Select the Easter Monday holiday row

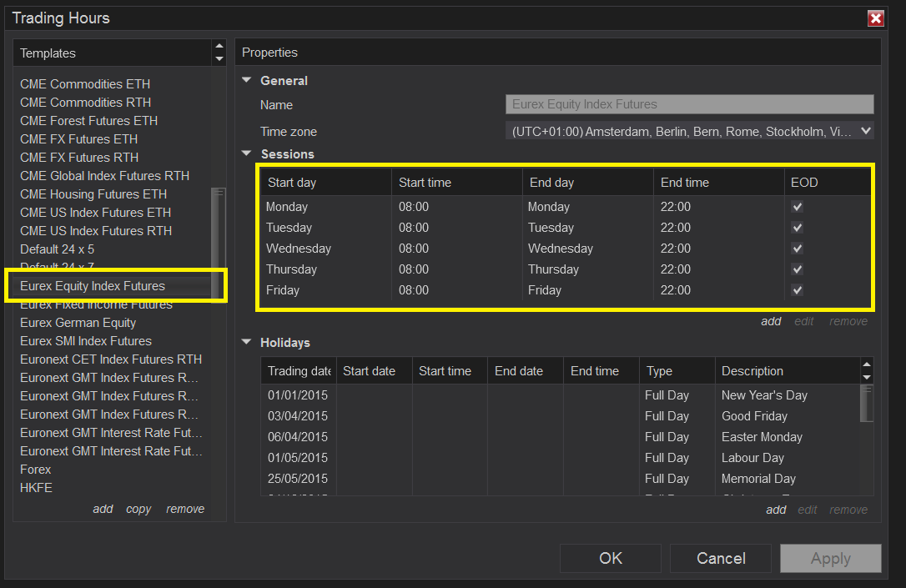(561, 437)
